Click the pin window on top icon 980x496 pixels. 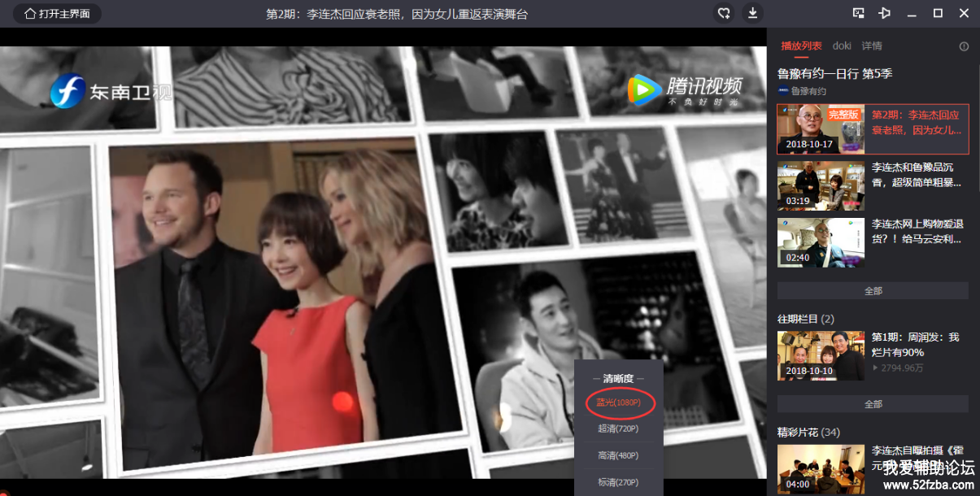coord(885,13)
